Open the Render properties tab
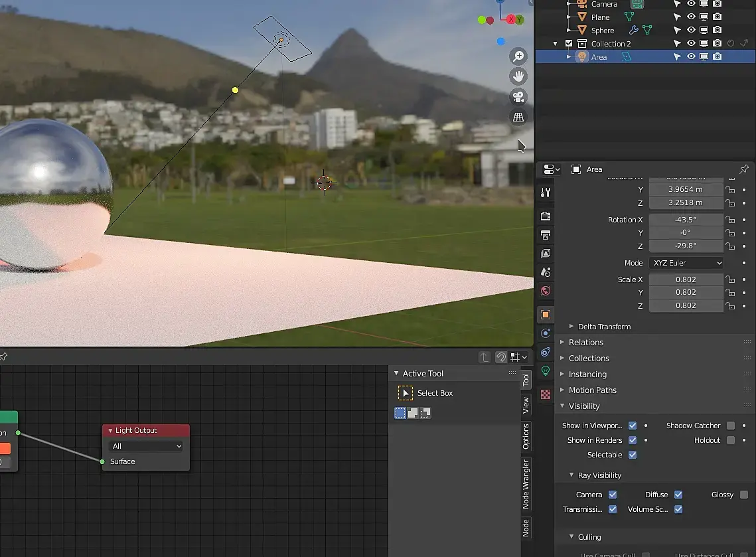Image resolution: width=756 pixels, height=557 pixels. [x=546, y=216]
